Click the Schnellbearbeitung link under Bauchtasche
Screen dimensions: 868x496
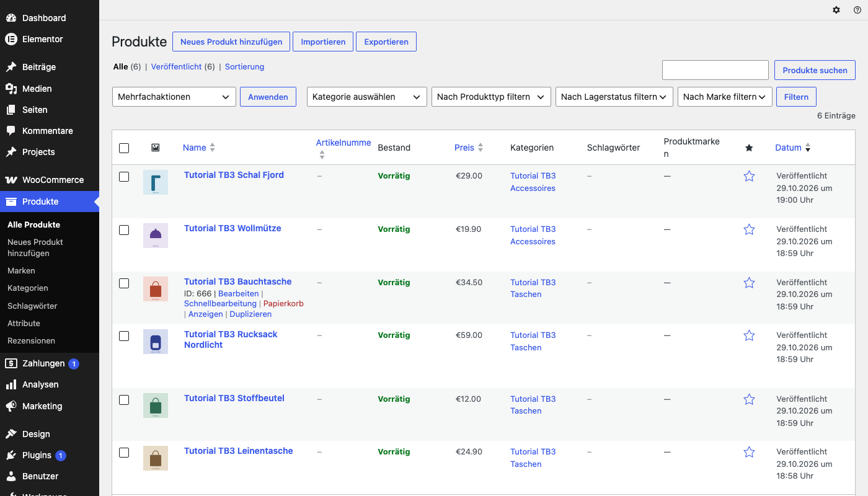[x=220, y=304]
